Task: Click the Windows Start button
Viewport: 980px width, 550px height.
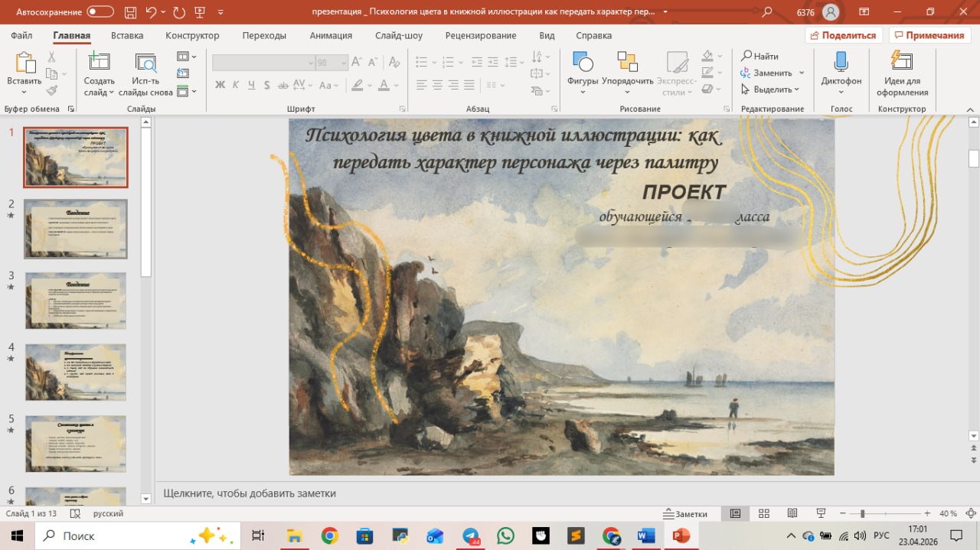Action: pyautogui.click(x=18, y=535)
